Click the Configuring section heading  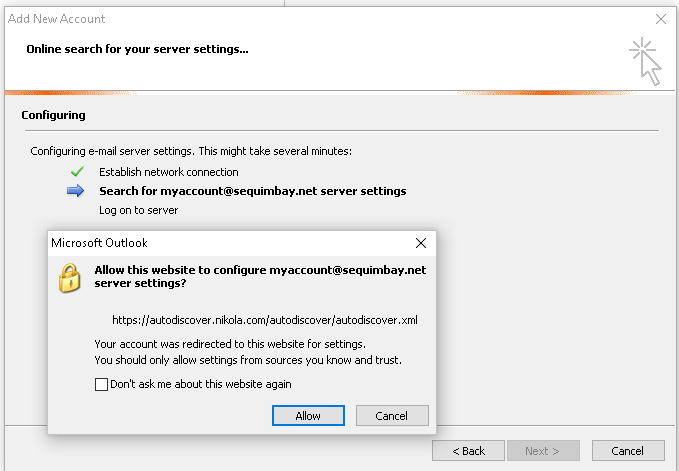click(x=53, y=115)
